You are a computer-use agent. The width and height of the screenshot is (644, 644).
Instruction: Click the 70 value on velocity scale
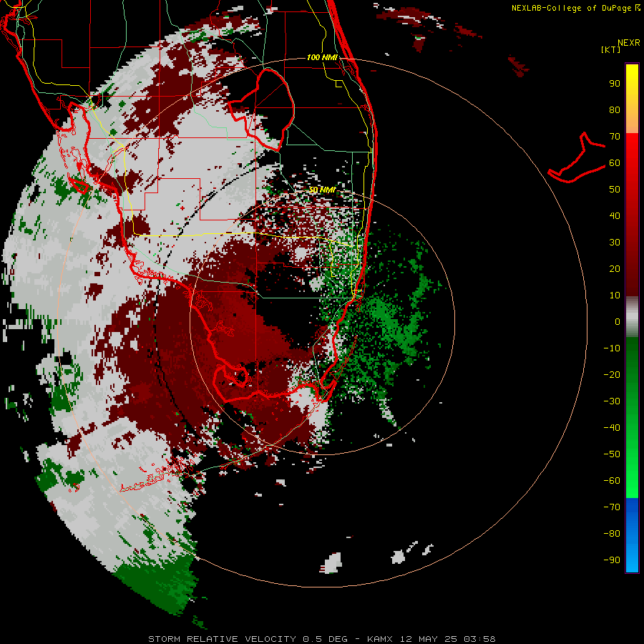tap(615, 137)
